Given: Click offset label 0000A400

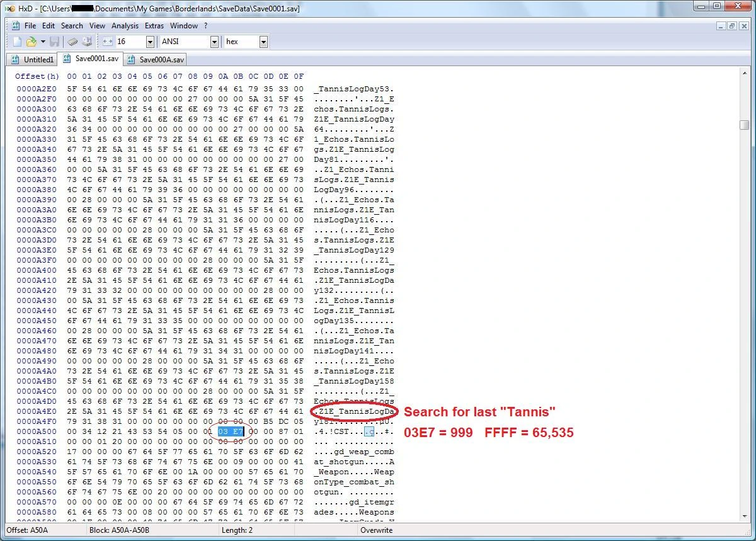Looking at the screenshot, I should (37, 270).
